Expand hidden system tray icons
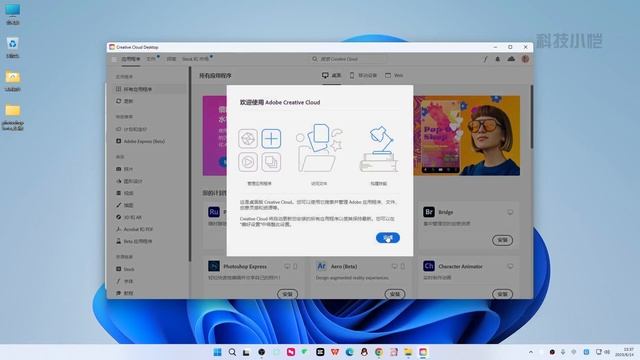640x360 pixels. (531, 352)
